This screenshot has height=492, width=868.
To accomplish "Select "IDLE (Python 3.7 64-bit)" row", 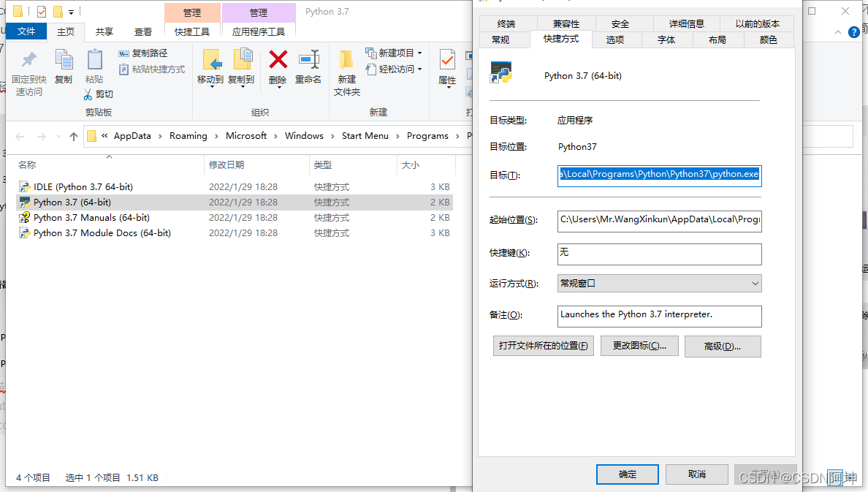I will point(235,186).
